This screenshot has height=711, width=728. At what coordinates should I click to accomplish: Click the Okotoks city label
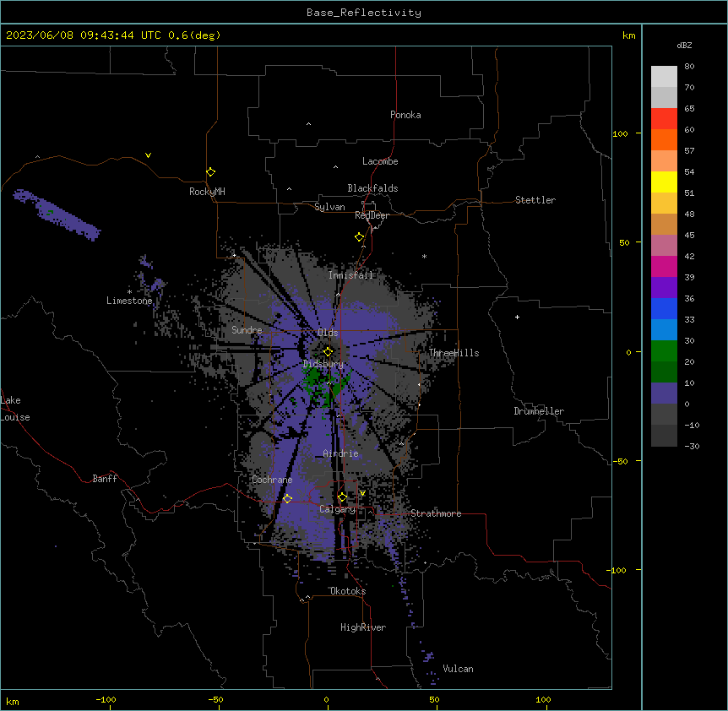point(348,591)
